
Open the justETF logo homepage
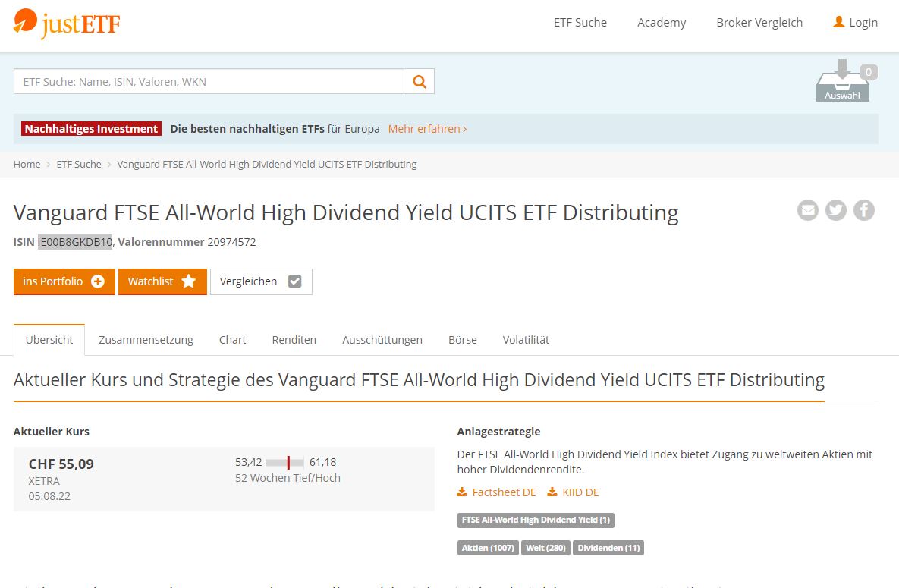(x=67, y=24)
